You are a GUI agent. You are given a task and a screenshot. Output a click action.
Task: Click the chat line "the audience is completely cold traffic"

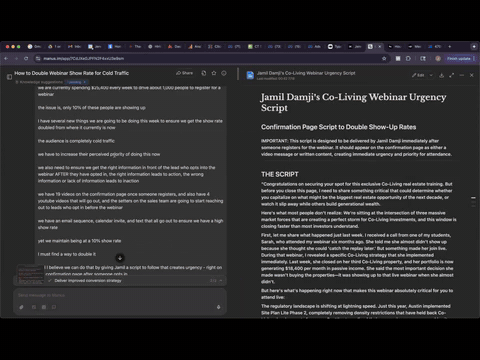pyautogui.click(x=76, y=141)
